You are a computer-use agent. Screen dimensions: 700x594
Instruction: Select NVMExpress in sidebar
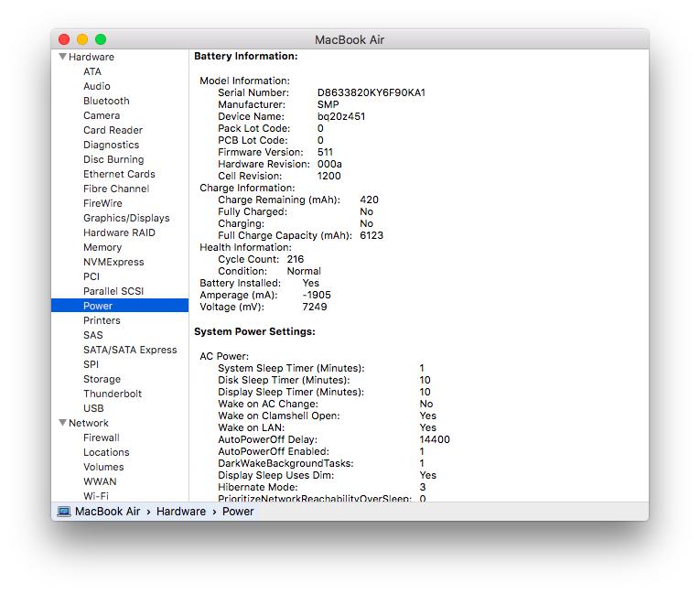click(113, 262)
